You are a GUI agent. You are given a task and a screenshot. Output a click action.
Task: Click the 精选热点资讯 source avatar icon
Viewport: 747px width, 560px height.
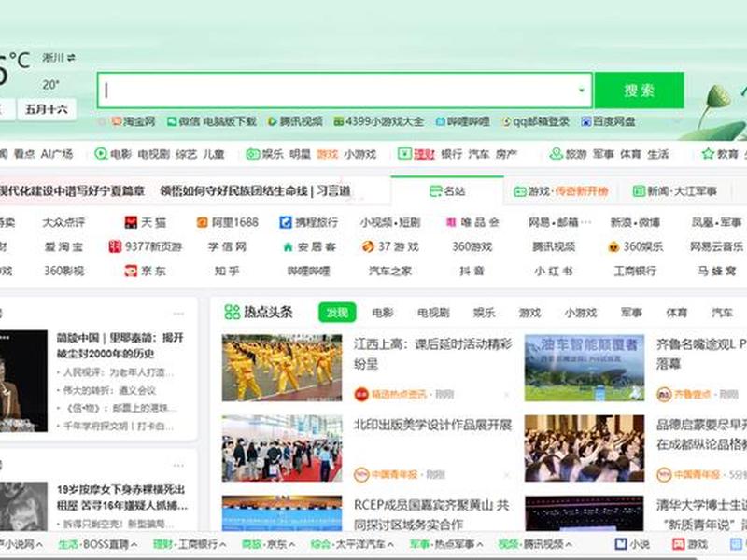361,394
